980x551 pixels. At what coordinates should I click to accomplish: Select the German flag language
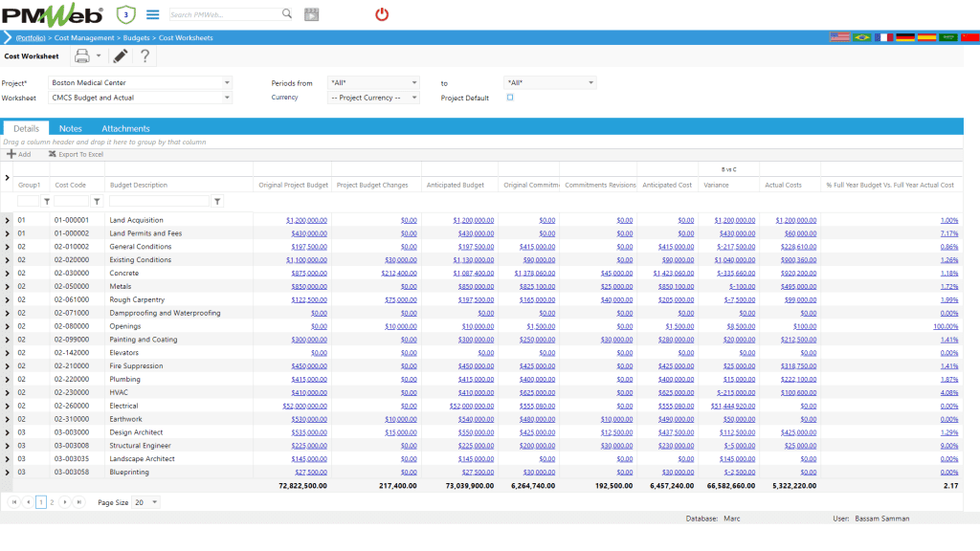(905, 37)
